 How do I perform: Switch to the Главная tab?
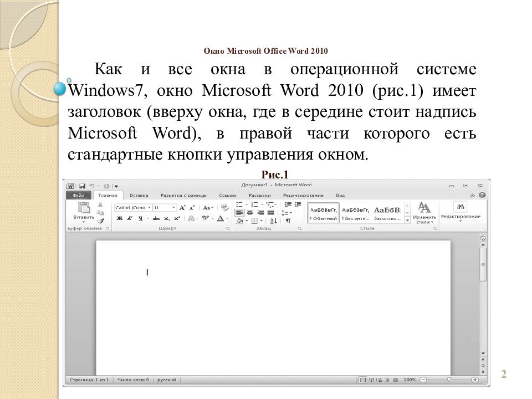108,196
